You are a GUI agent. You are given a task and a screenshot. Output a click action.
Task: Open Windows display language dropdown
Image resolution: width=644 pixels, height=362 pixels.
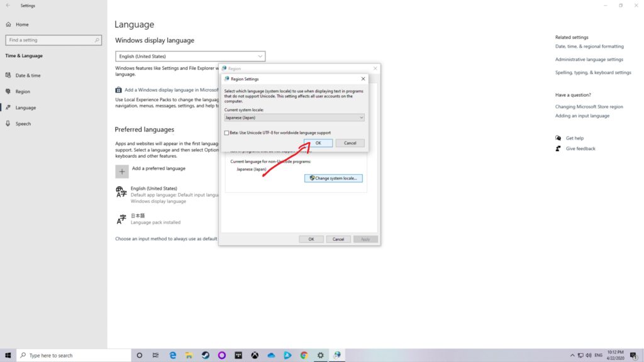coord(190,57)
